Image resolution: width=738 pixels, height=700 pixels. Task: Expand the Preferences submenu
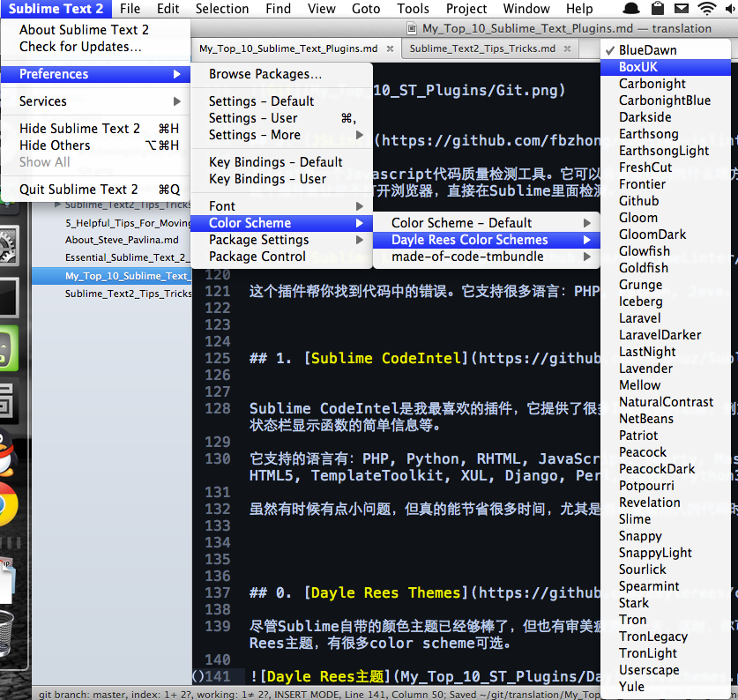click(95, 74)
